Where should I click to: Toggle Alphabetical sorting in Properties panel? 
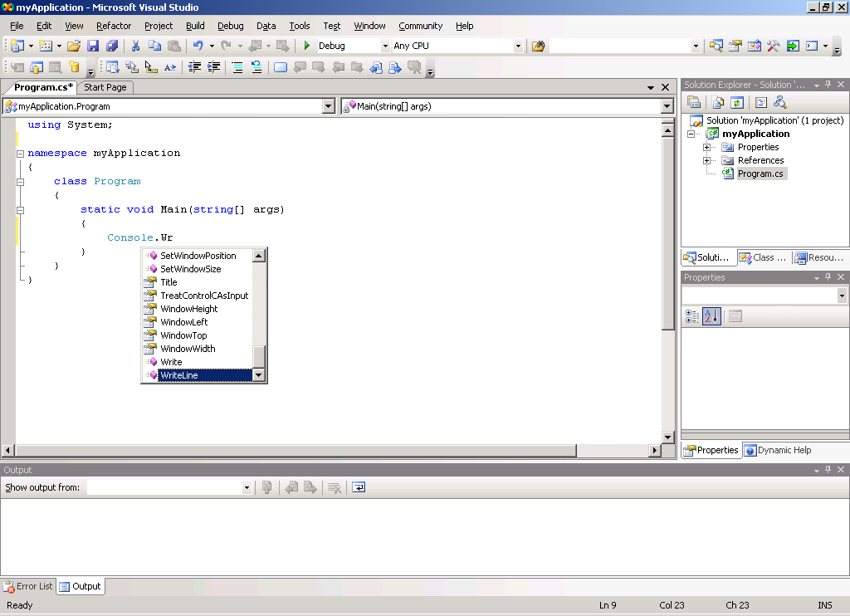711,316
